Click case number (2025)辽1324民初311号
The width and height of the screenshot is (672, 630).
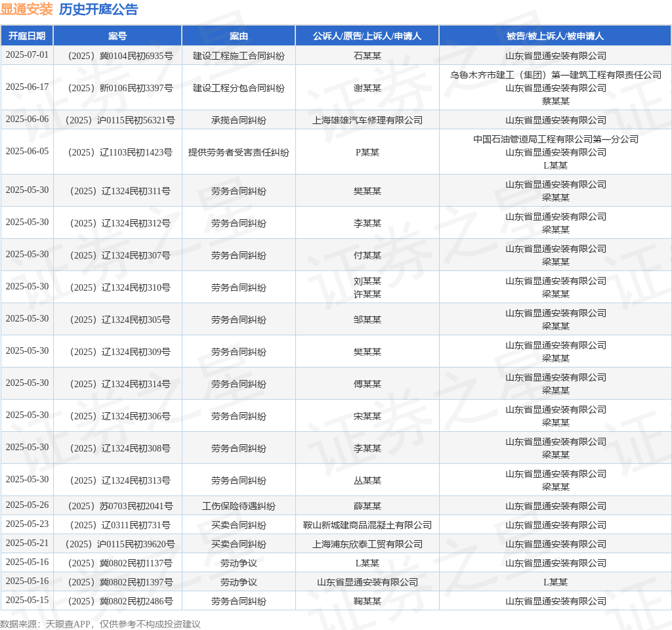pyautogui.click(x=117, y=191)
